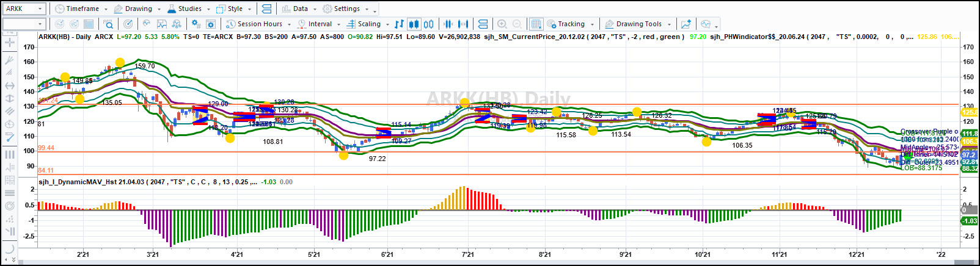The image size is (980, 266).
Task: Click the zoom in magnifier icon
Action: tap(502, 24)
